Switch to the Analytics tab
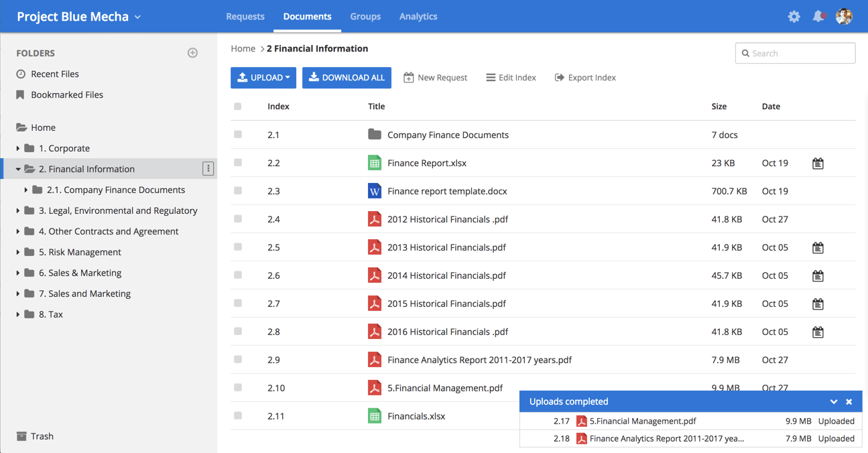 pos(418,17)
